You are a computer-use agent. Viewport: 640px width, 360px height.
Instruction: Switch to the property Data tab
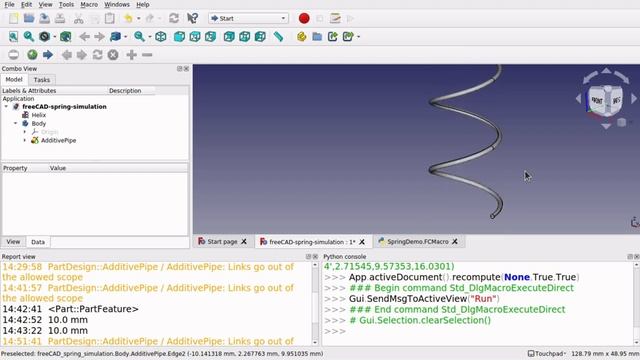(38, 242)
